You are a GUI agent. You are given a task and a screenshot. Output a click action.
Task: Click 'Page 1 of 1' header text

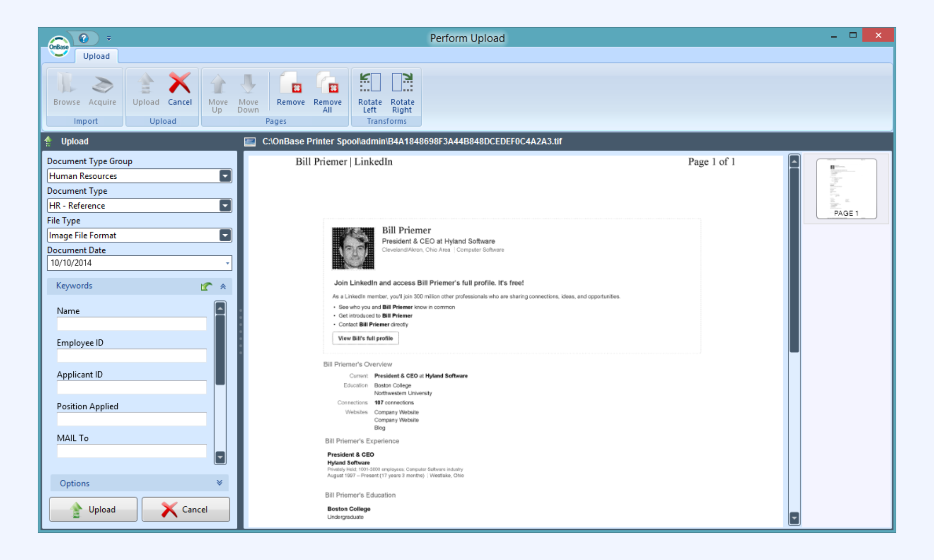tap(712, 161)
